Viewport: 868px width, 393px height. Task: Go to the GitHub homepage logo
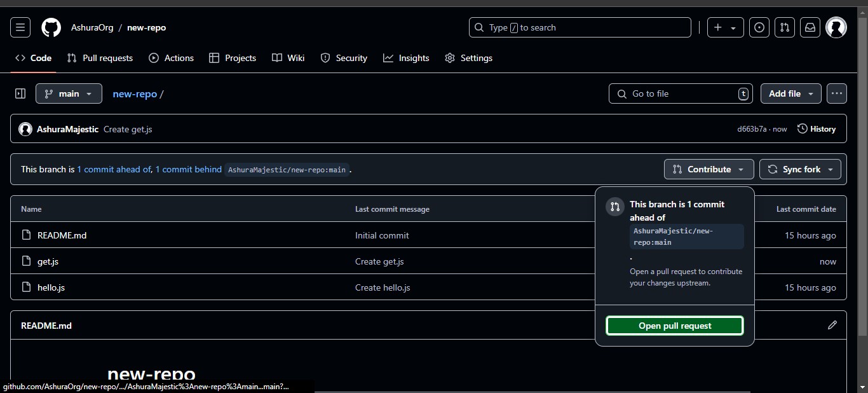pos(51,27)
